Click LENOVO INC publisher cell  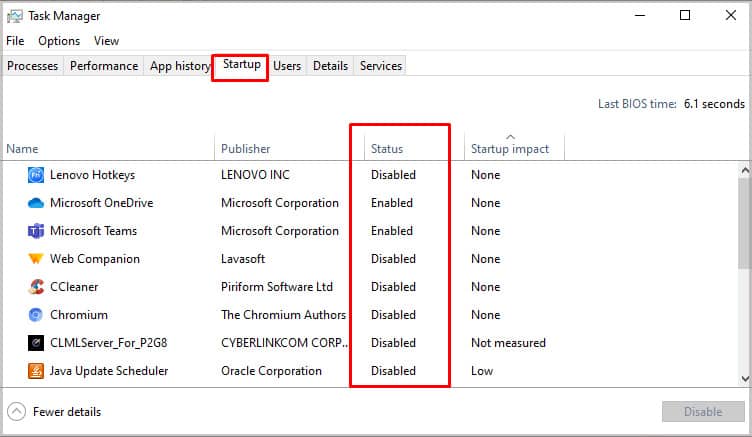point(255,175)
